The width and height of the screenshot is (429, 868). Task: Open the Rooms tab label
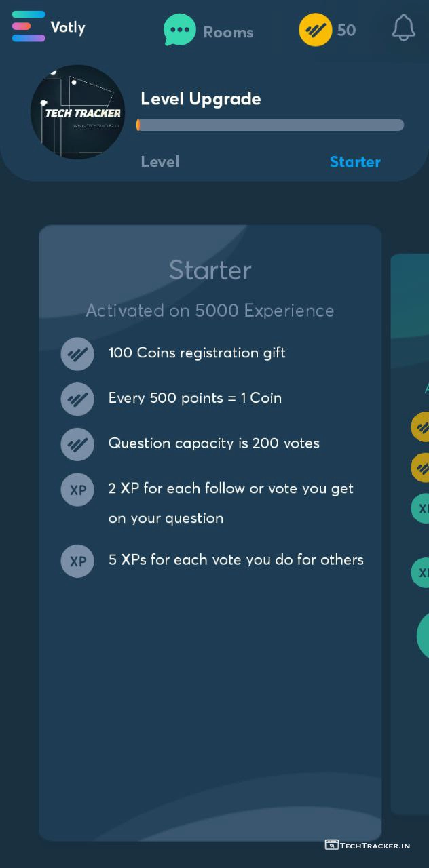pos(228,32)
